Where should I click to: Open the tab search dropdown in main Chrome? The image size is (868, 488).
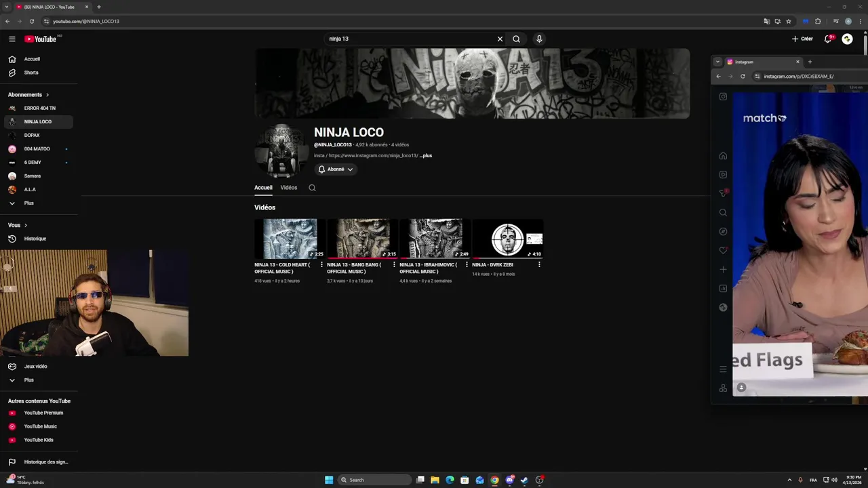click(x=6, y=7)
